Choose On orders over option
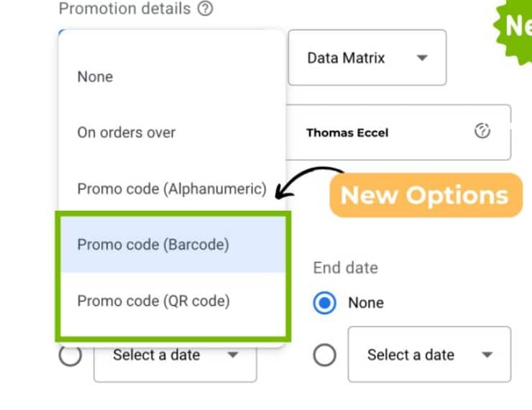This screenshot has width=532, height=410. 127,132
